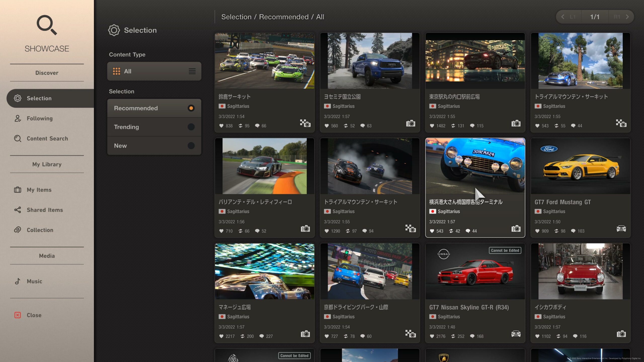The height and width of the screenshot is (362, 644).
Task: Open the イシカワボディ red Honda photo
Action: (x=581, y=271)
